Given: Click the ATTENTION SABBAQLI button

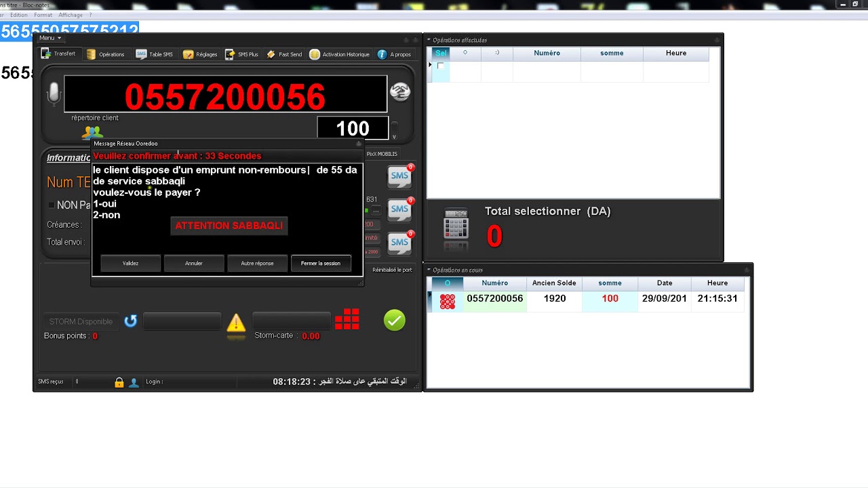Looking at the screenshot, I should click(x=229, y=226).
